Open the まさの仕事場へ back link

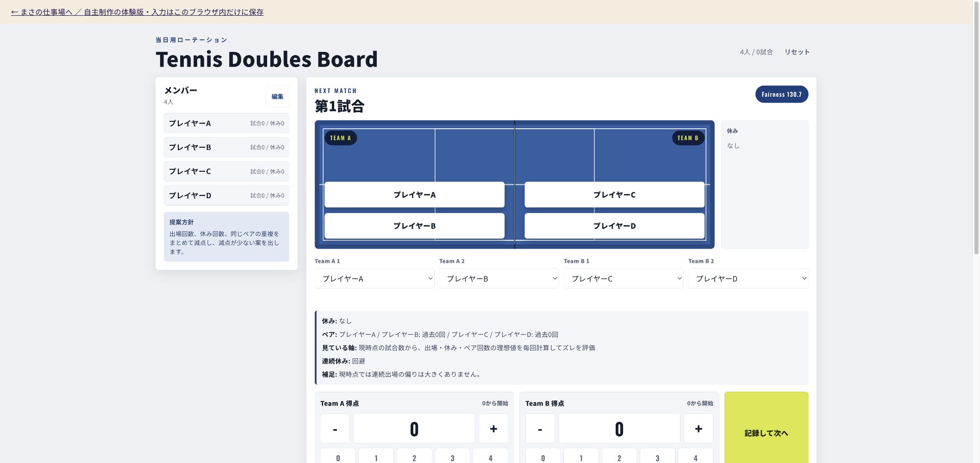(137, 12)
